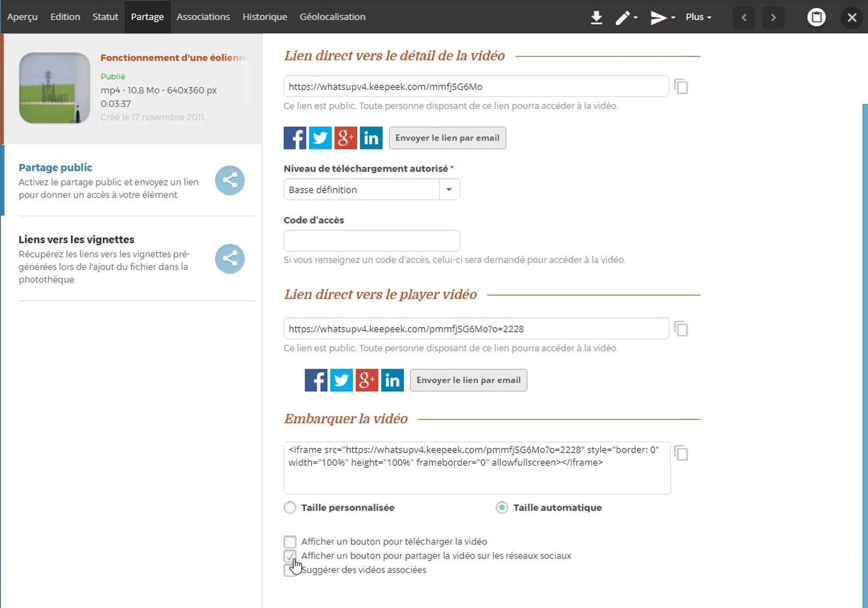Open the Associations tab
868x608 pixels.
pyautogui.click(x=203, y=17)
